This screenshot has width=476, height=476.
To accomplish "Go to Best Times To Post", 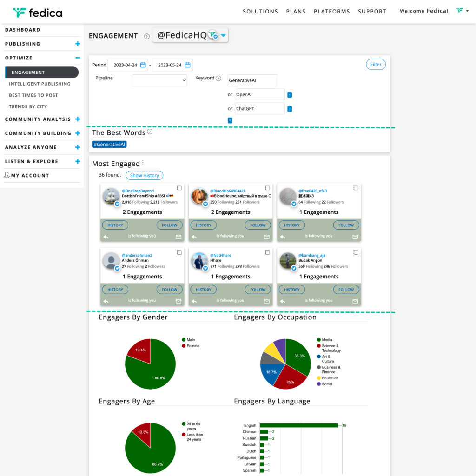I will (33, 95).
